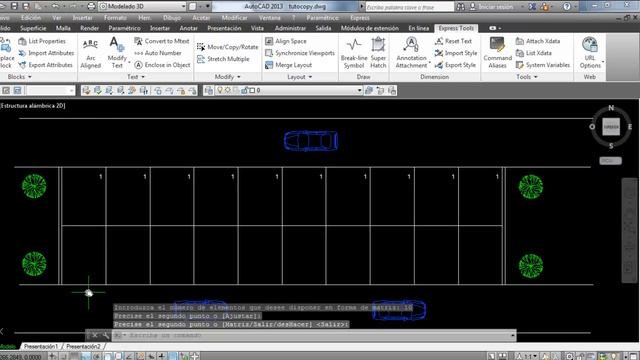Click Export Style
640x360 pixels.
pyautogui.click(x=456, y=65)
